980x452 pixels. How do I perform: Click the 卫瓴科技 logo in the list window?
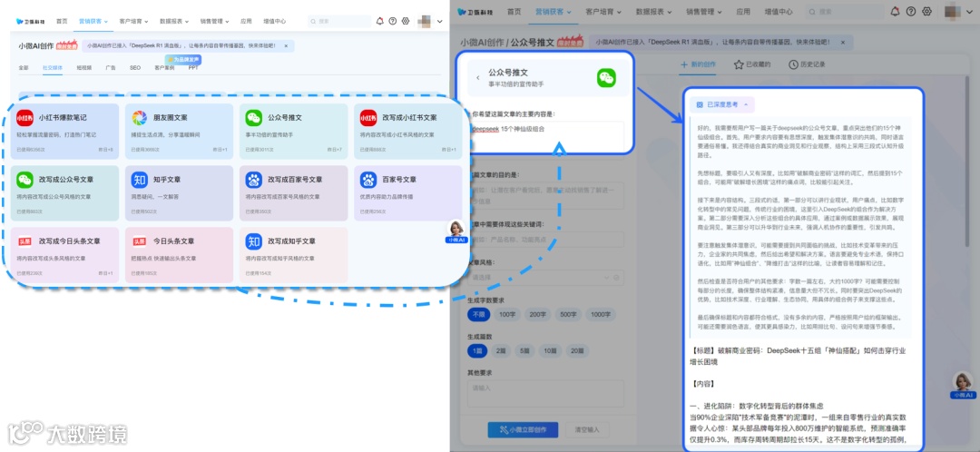pyautogui.click(x=31, y=21)
